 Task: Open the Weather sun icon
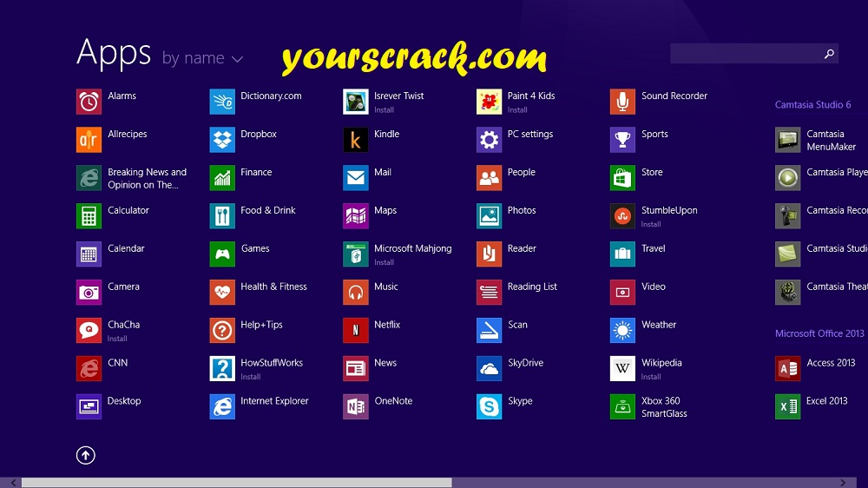pos(622,331)
